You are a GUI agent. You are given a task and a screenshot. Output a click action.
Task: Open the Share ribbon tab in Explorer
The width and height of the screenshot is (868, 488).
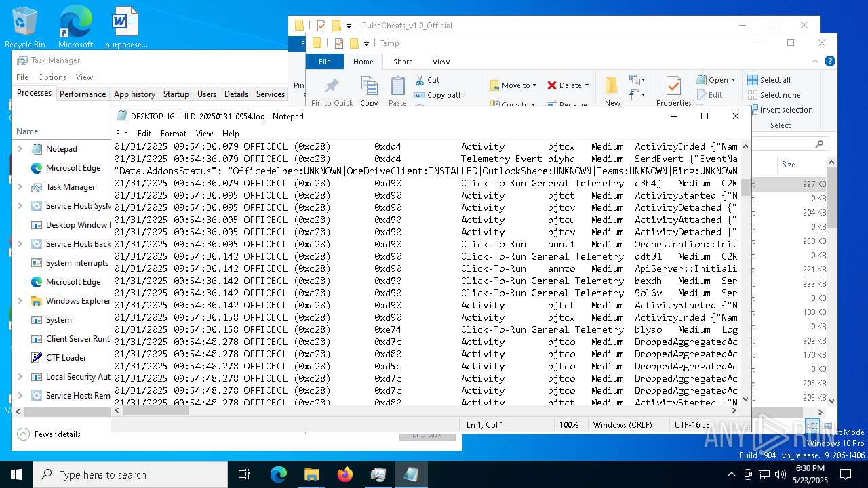click(403, 62)
